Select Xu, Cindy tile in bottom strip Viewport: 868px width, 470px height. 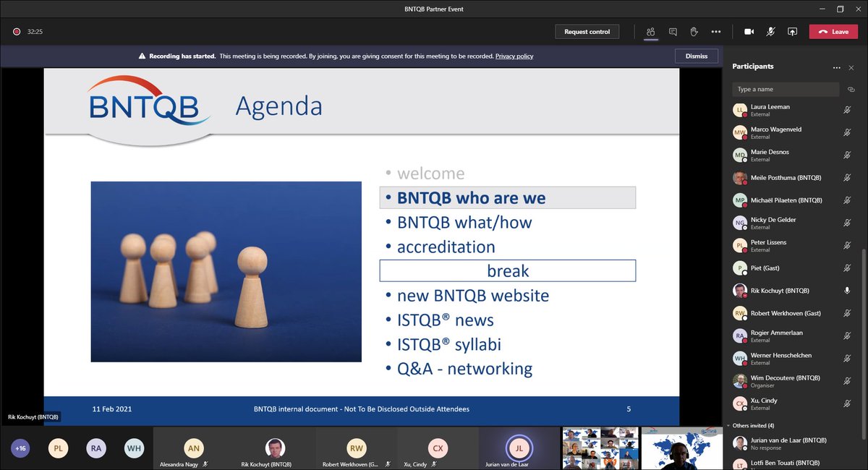coord(438,448)
